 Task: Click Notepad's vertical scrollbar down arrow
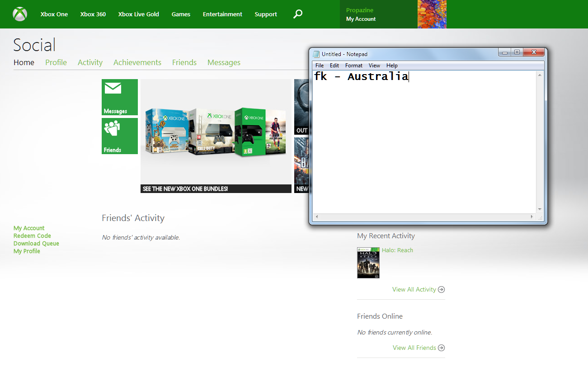click(540, 209)
